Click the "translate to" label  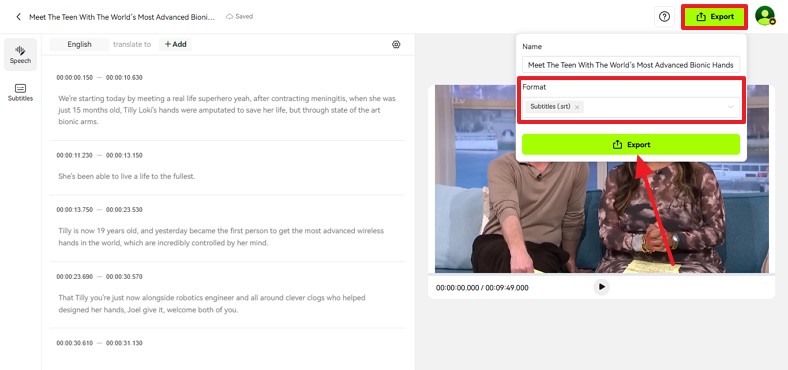pos(132,44)
